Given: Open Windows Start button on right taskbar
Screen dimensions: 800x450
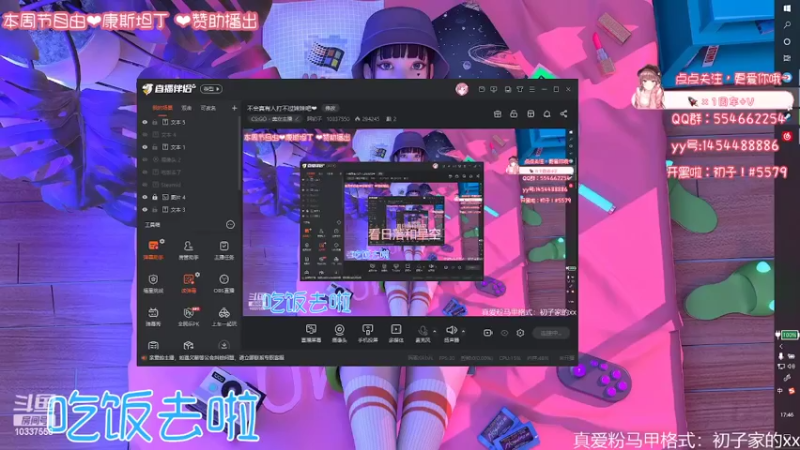Looking at the screenshot, I should click(787, 9).
